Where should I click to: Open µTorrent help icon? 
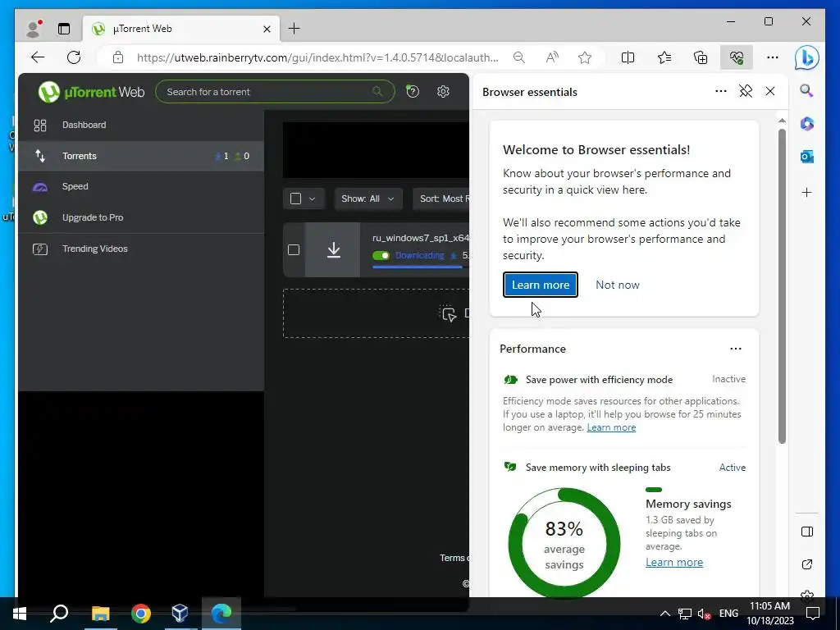[x=413, y=92]
